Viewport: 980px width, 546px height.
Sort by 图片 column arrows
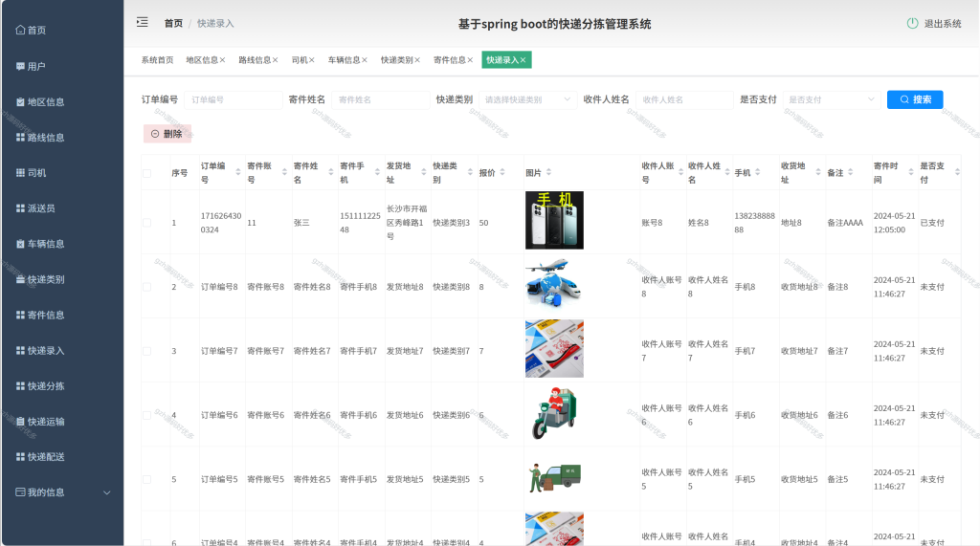tap(548, 172)
